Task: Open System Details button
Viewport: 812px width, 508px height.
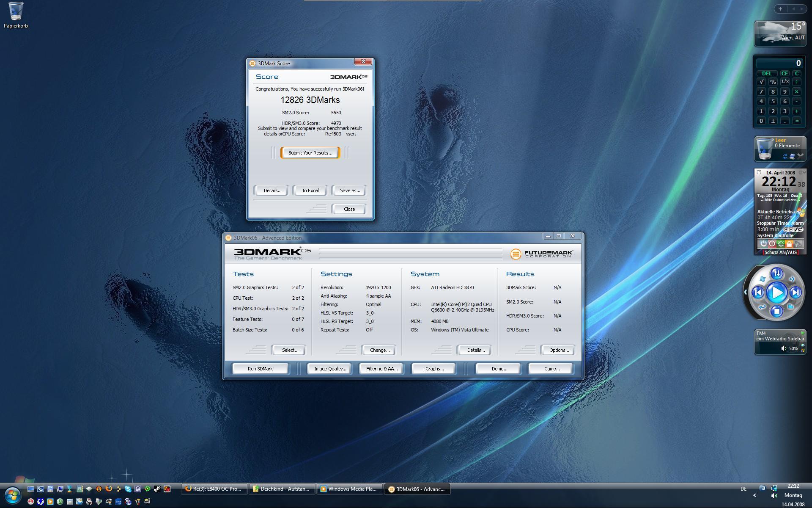Action: pos(475,350)
